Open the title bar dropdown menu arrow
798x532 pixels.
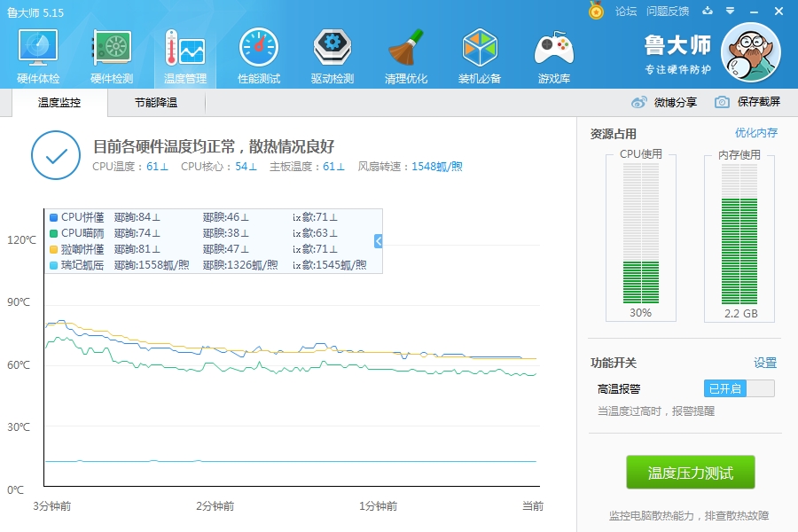(x=731, y=11)
